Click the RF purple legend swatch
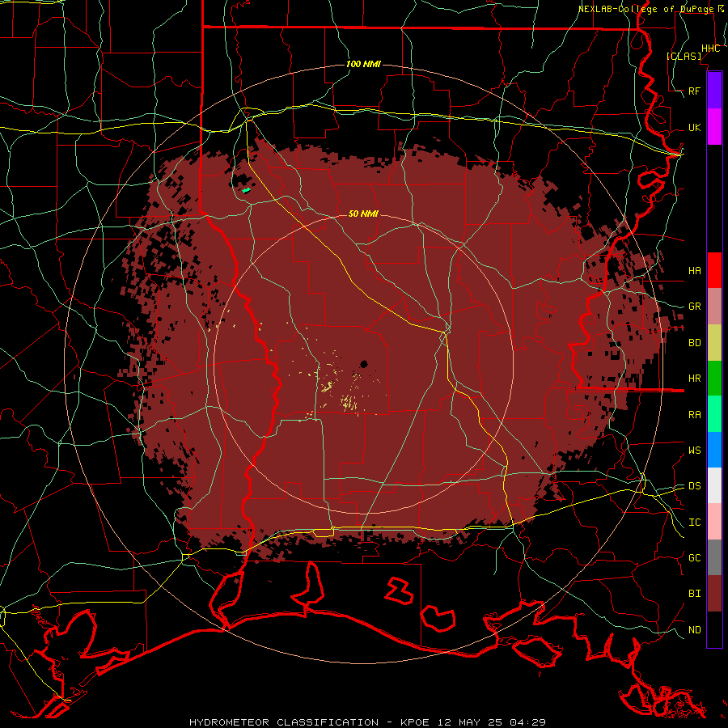The height and width of the screenshot is (728, 728). coord(714,91)
